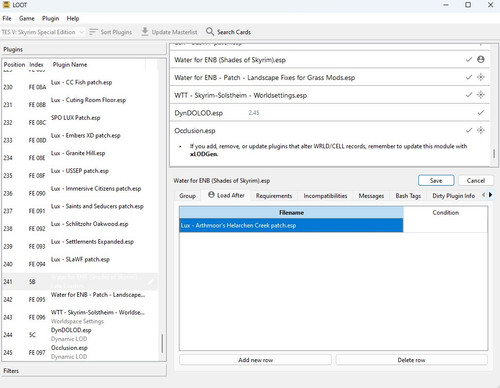Select Lux - Arthmoor's Helarchen Creek patch.esp row
The width and height of the screenshot is (500, 388).
(291, 225)
